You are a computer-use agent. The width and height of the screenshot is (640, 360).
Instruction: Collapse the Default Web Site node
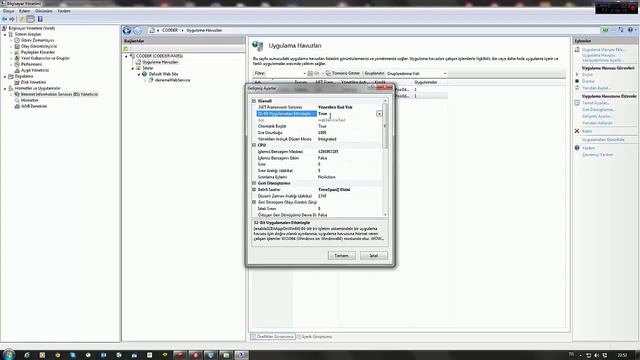pyautogui.click(x=139, y=74)
